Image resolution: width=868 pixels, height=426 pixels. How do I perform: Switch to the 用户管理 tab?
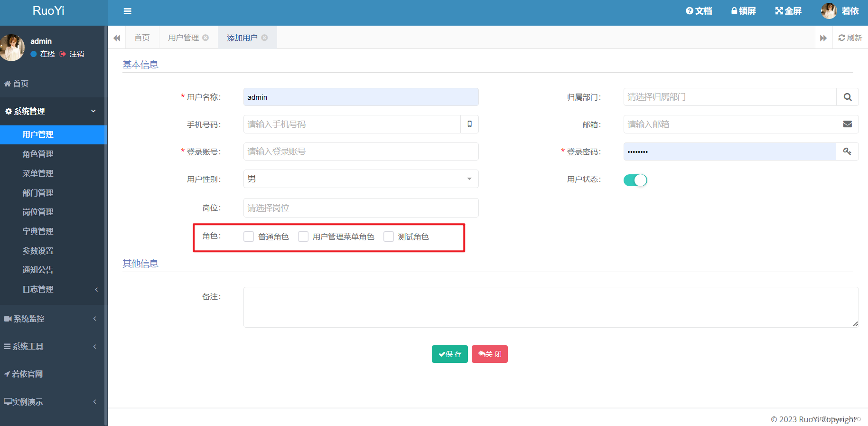click(183, 38)
